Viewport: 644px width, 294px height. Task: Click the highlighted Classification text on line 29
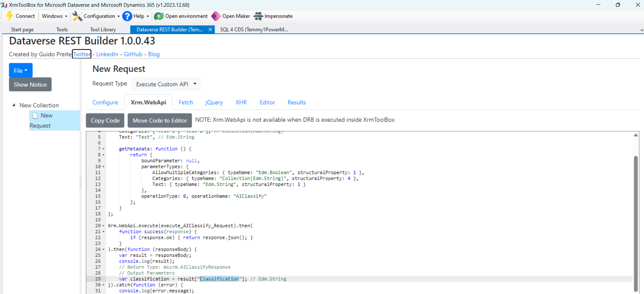click(219, 279)
